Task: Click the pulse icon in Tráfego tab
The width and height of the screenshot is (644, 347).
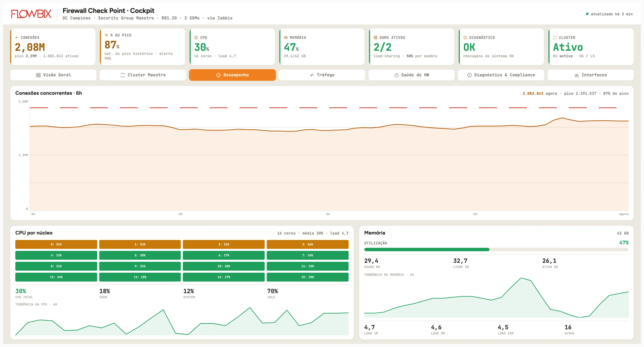Action: (312, 75)
